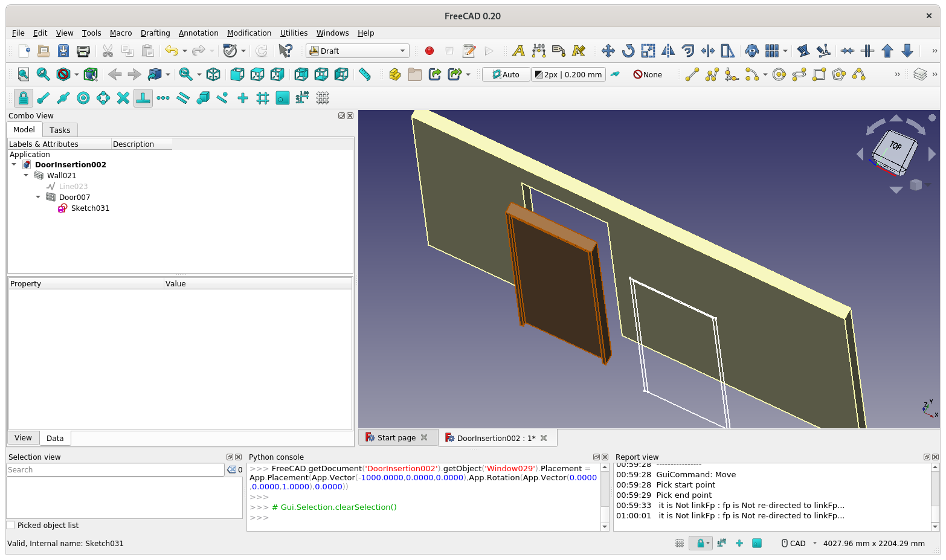Select the Ellipse drawing tool
Viewport: 946px width, 560px height.
(x=799, y=74)
